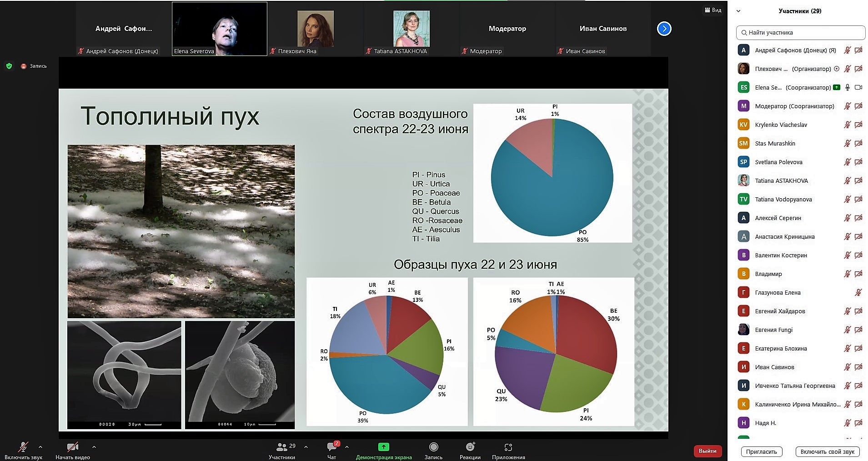The image size is (868, 461).
Task: Click microphone icon in Elena Se... row
Action: point(848,88)
